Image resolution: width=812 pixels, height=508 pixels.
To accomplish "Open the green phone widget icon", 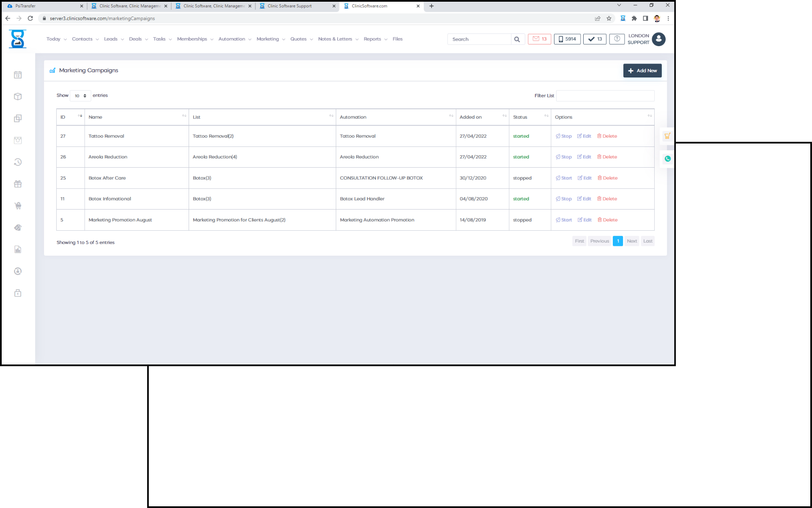I will coord(667,159).
